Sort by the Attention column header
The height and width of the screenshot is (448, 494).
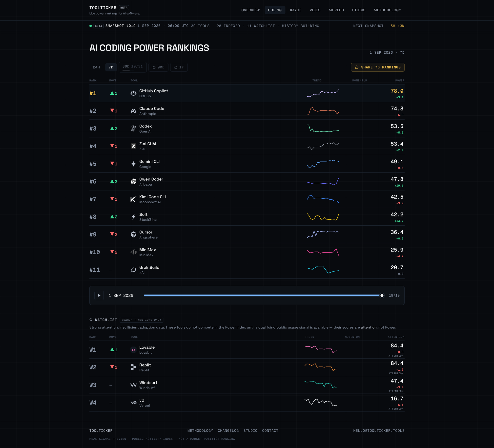396,337
